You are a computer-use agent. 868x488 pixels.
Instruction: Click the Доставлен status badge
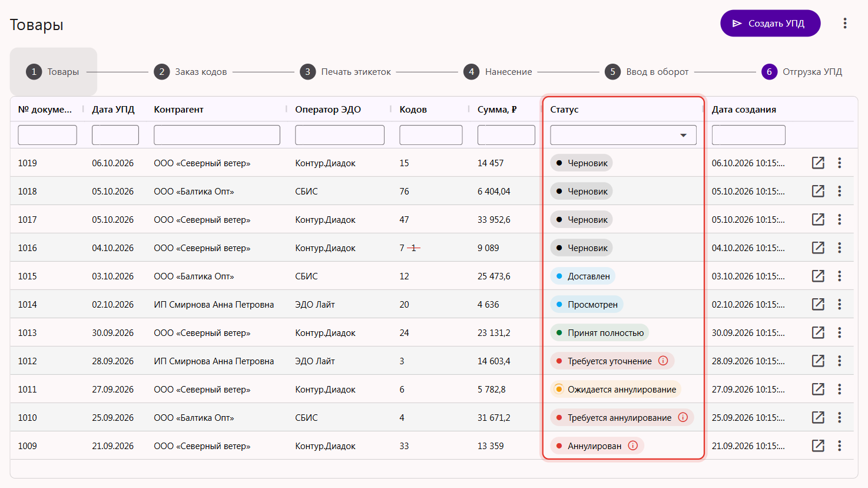pyautogui.click(x=583, y=276)
